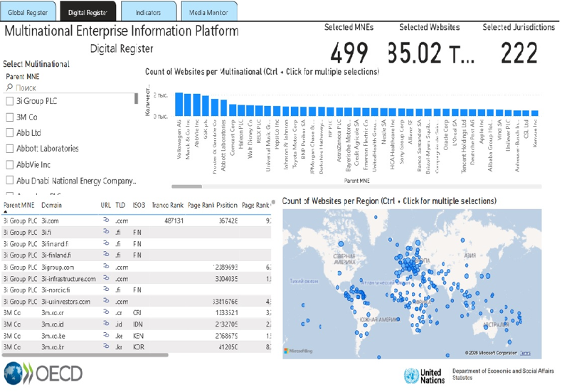Open URL link icon for 3m.co.kr
Image resolution: width=562 pixels, height=392 pixels.
(x=106, y=346)
